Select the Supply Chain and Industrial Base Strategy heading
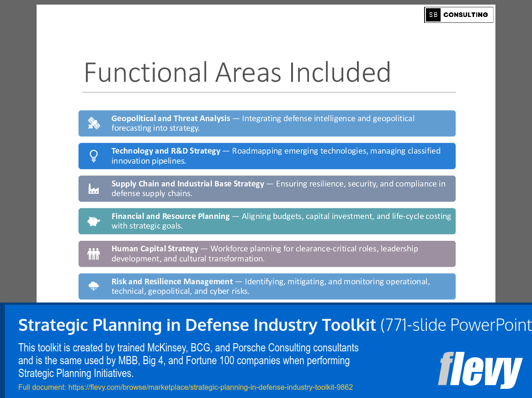Image resolution: width=532 pixels, height=398 pixels. pos(188,184)
